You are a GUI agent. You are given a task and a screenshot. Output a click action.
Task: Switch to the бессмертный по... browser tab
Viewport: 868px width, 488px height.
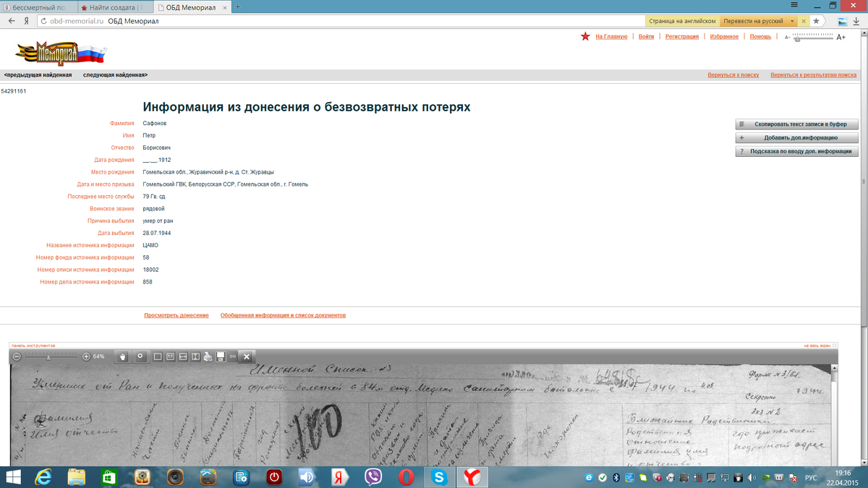37,7
